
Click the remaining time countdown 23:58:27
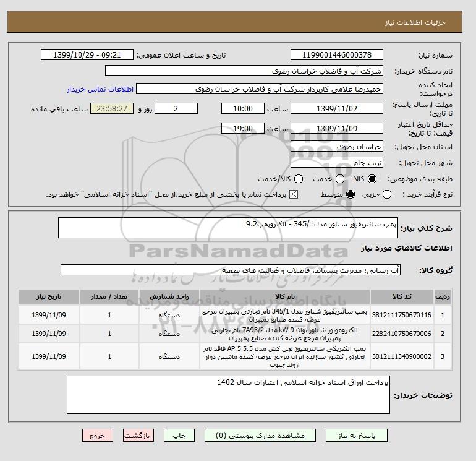click(x=112, y=108)
